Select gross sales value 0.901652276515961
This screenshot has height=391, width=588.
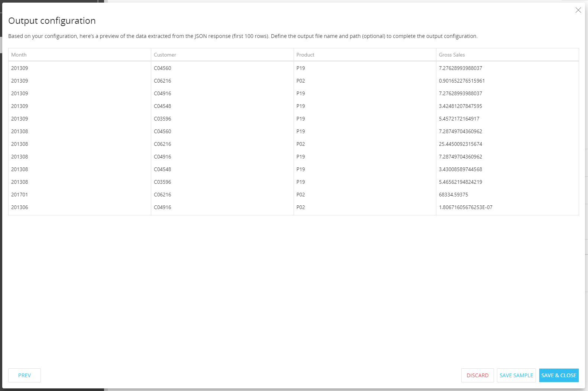tap(462, 81)
